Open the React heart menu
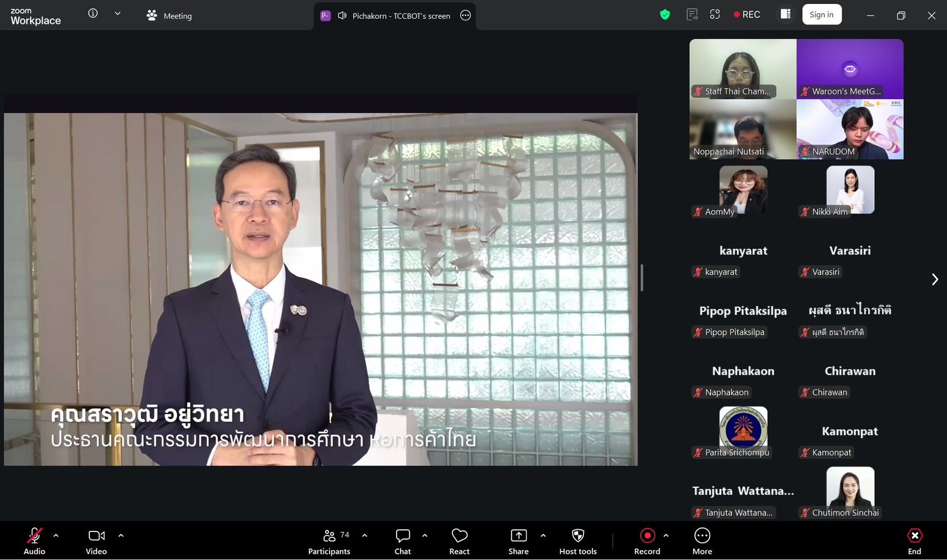The width and height of the screenshot is (947, 560). tap(459, 541)
